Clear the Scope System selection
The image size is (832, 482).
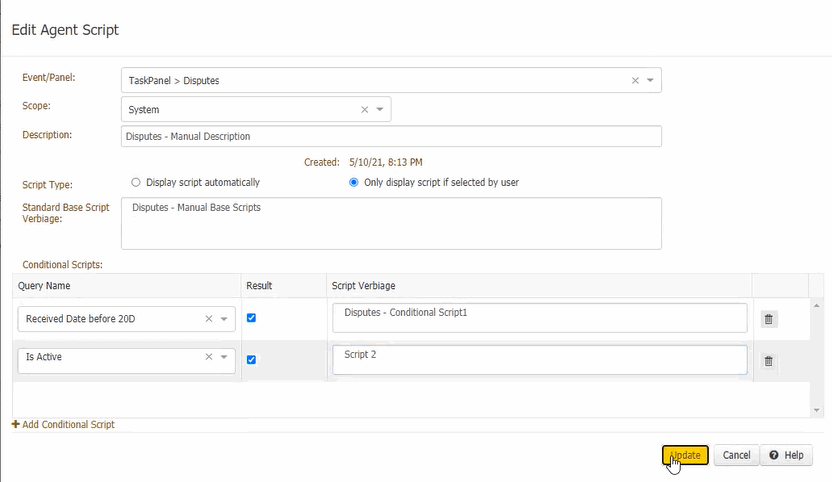365,110
